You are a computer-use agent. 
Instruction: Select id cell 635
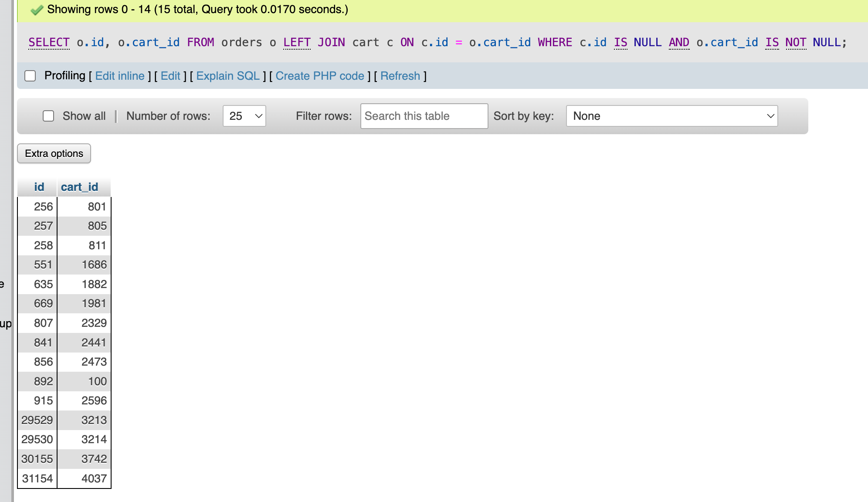(37, 284)
